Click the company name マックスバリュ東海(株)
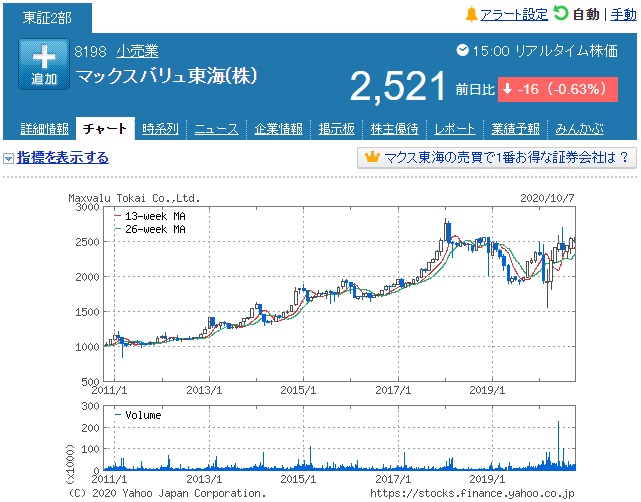 pos(166,76)
